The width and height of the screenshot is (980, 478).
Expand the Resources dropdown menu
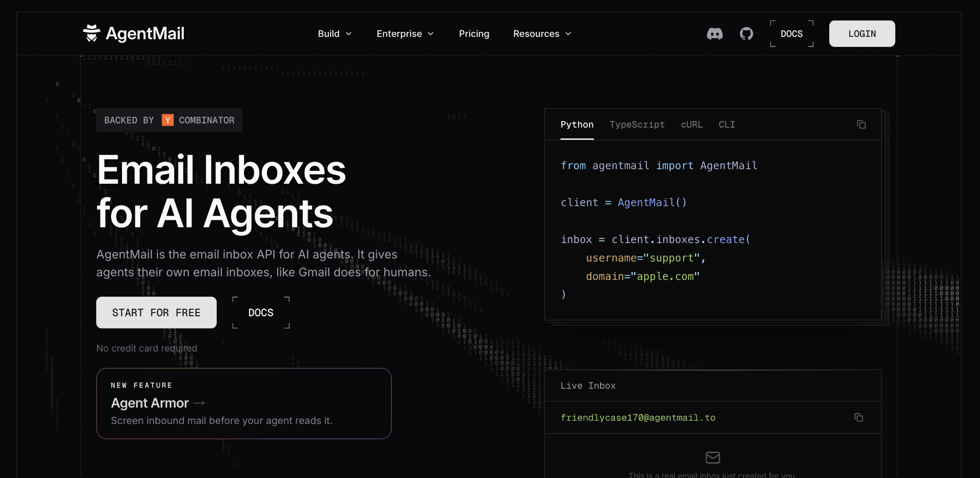click(542, 33)
